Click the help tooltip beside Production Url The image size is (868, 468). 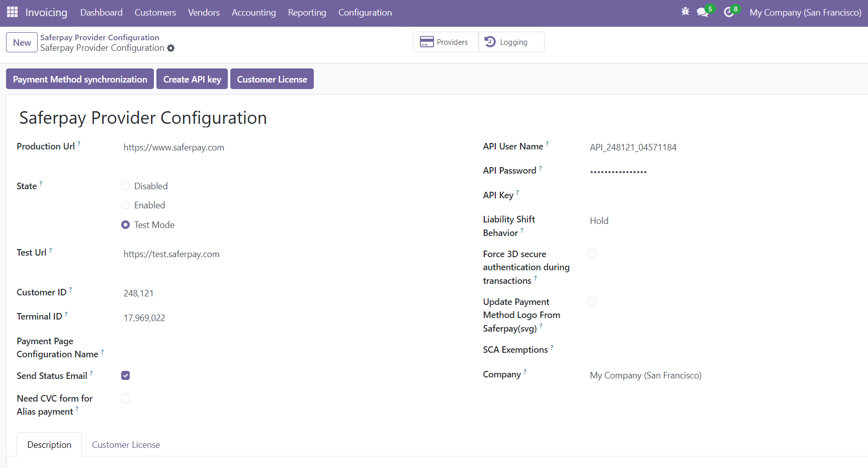coord(79,143)
